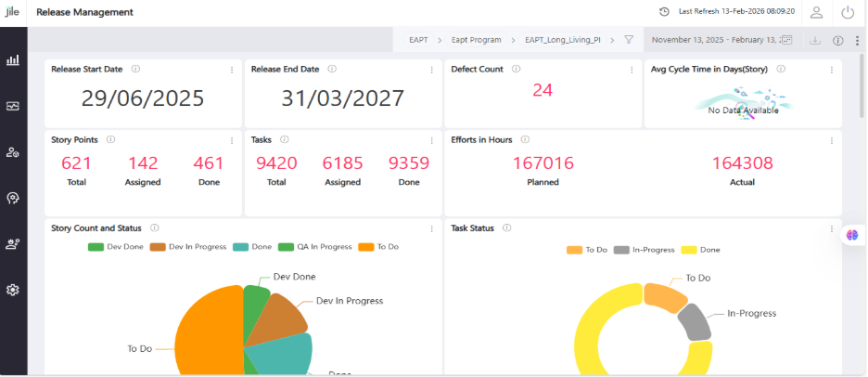The width and height of the screenshot is (868, 377).
Task: Click info icon beside Story Points
Action: [x=110, y=139]
